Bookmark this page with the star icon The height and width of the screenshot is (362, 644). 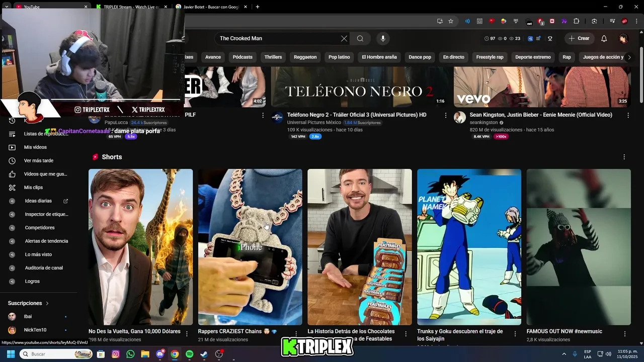click(451, 21)
